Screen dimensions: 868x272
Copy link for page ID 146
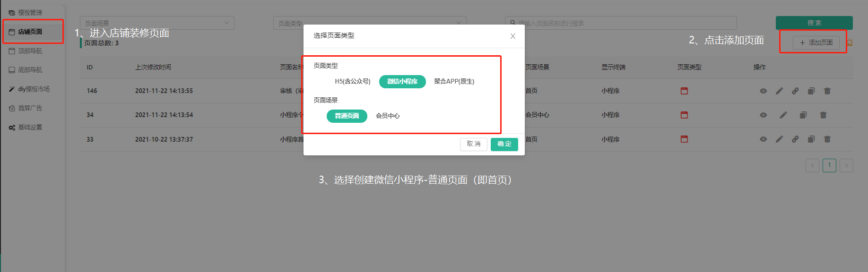(795, 91)
